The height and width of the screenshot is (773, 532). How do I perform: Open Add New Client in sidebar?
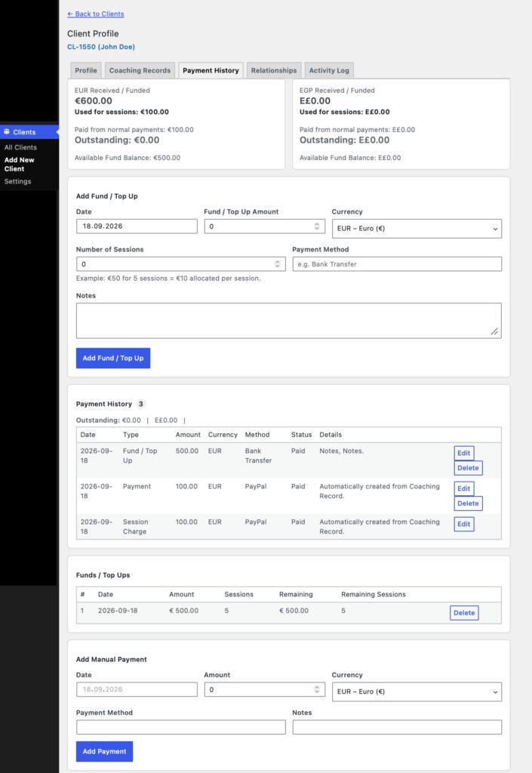(x=19, y=164)
